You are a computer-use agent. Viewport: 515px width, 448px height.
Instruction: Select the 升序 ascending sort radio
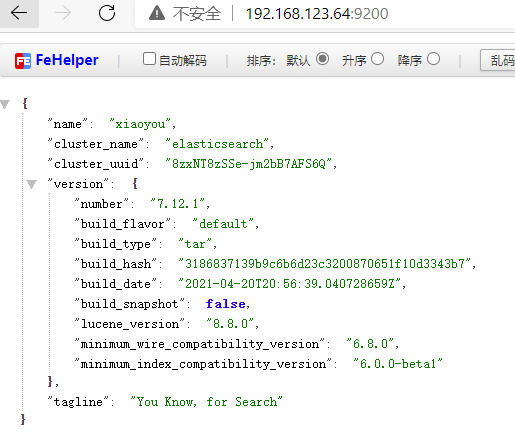377,59
